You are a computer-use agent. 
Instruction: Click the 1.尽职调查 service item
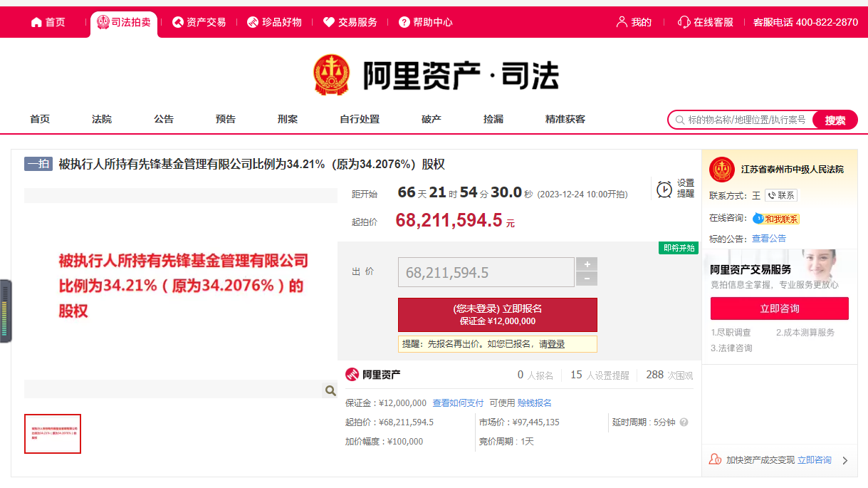[x=731, y=333]
